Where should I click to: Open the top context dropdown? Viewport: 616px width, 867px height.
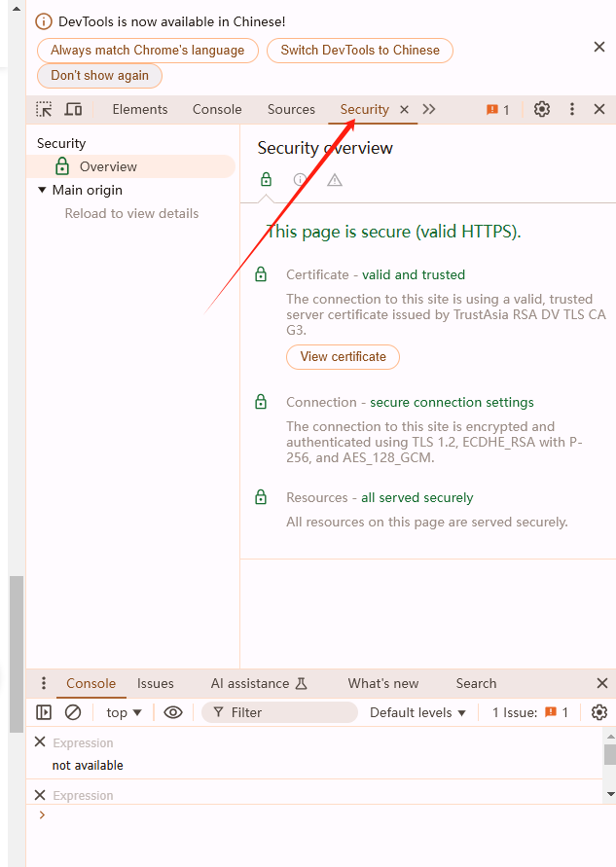coord(124,712)
